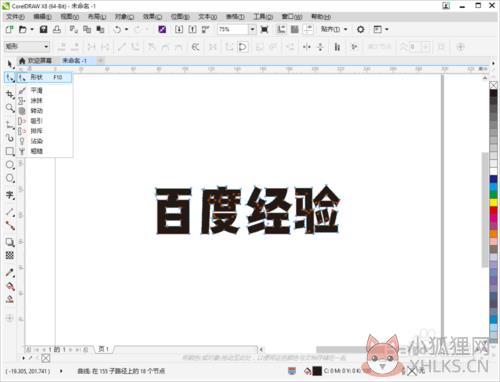The image size is (500, 382).
Task: Select the Smart Fill tool
Action: [x=10, y=299]
